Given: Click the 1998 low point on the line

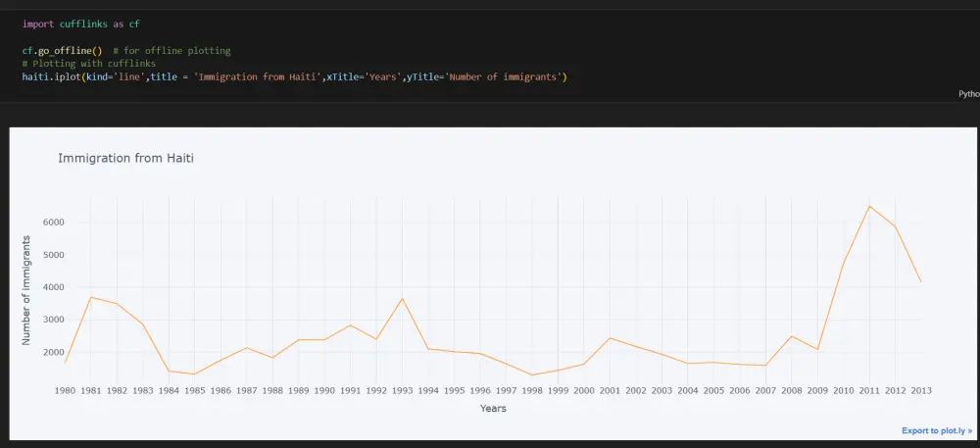Looking at the screenshot, I should pyautogui.click(x=532, y=374).
